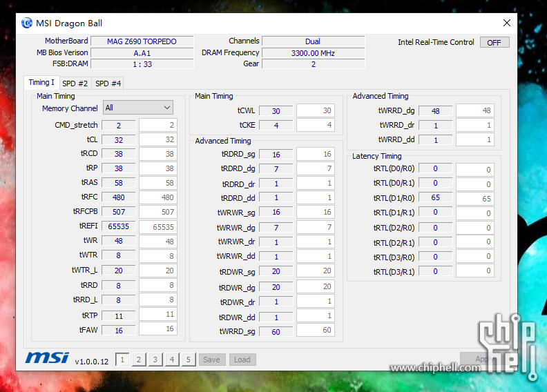Select profile slot 2 button
547x392 pixels.
(139, 360)
